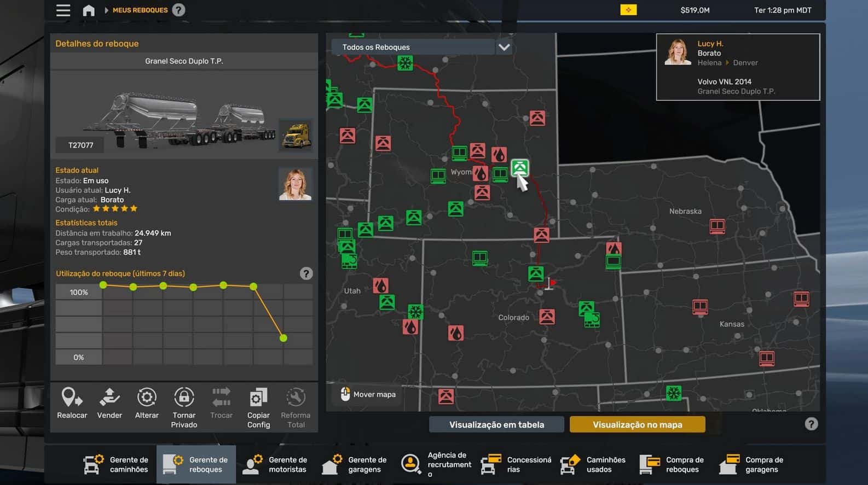Open Compra de reboques
Viewport: 868px width, 485px height.
673,464
